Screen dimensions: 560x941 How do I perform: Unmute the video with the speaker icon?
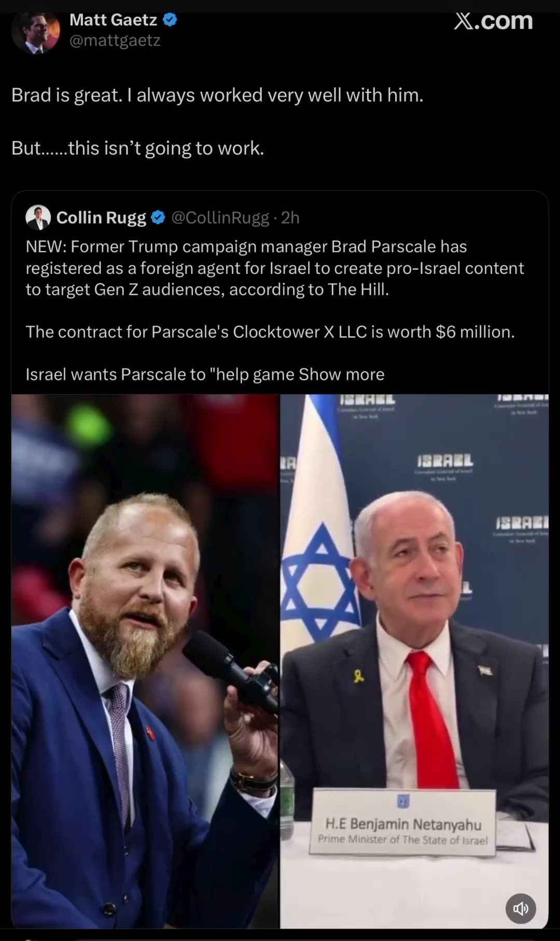521,908
